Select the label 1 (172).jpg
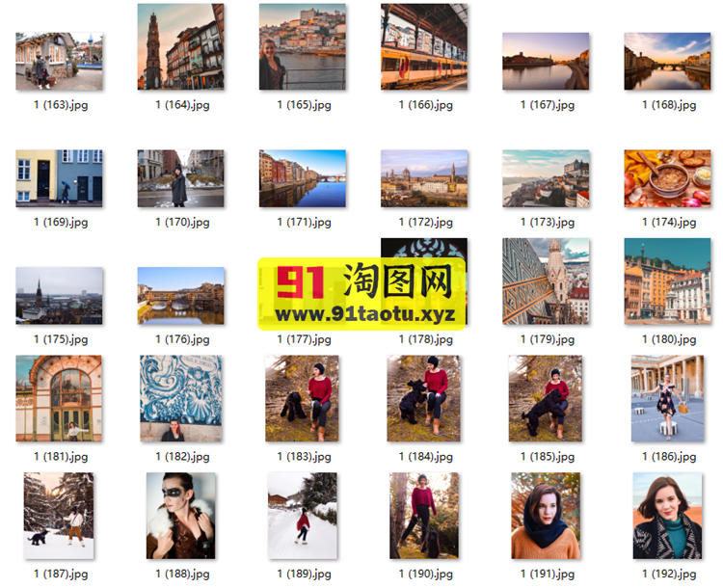Screen dimensions: 723x588 click(426, 223)
